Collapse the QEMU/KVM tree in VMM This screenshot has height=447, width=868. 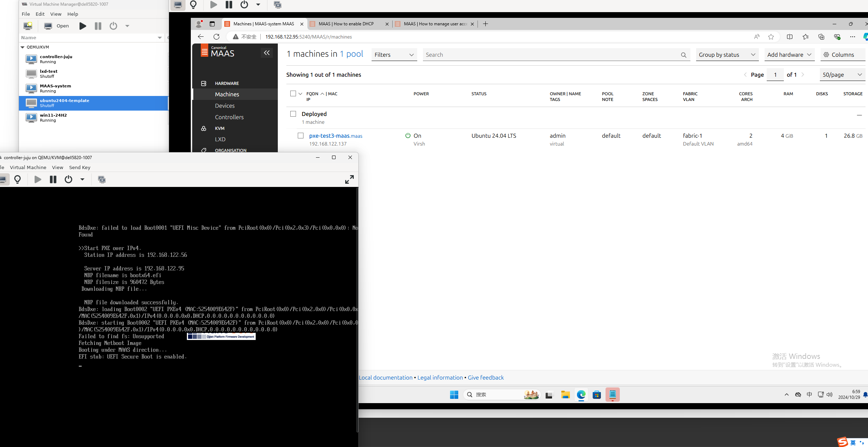point(23,47)
